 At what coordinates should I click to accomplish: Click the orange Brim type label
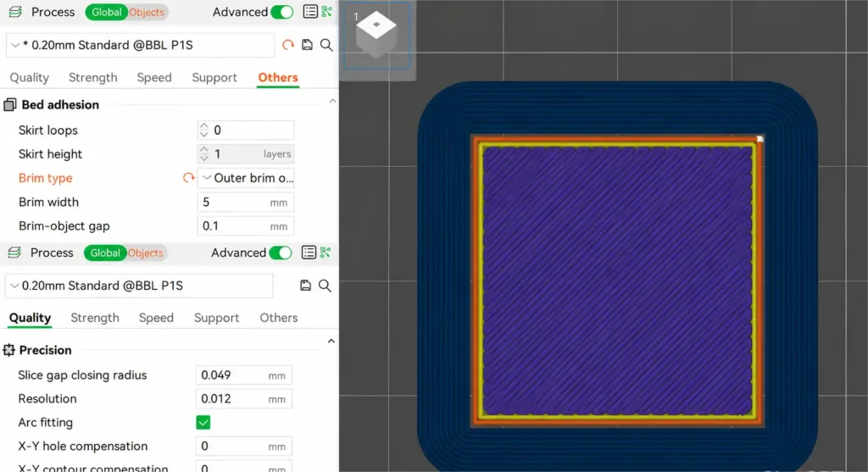coord(46,178)
